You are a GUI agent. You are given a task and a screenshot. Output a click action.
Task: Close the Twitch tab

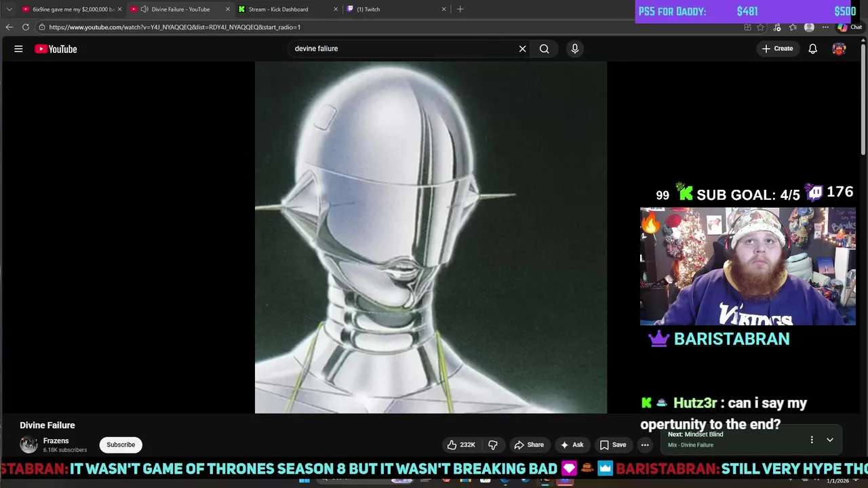444,9
